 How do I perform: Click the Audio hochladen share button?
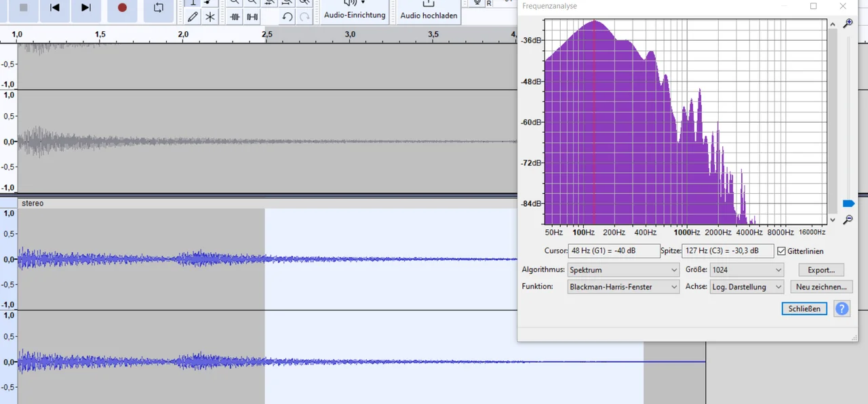(429, 11)
